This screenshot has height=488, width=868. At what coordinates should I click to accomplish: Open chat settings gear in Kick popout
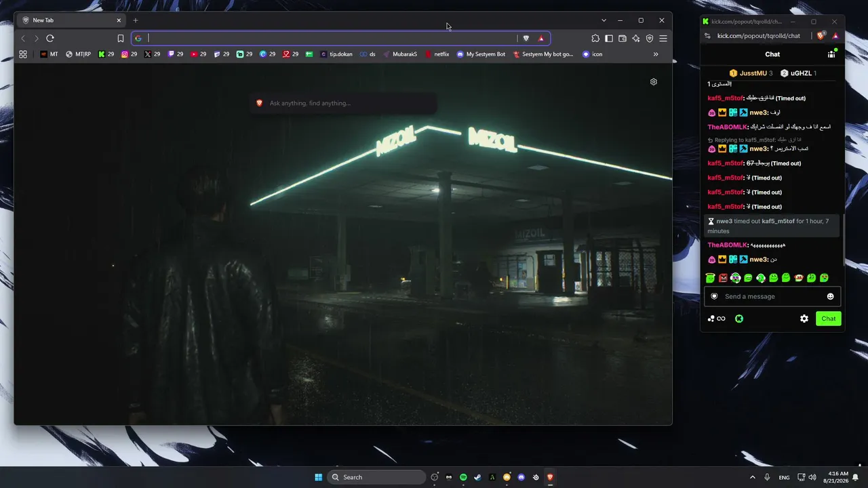pyautogui.click(x=804, y=319)
